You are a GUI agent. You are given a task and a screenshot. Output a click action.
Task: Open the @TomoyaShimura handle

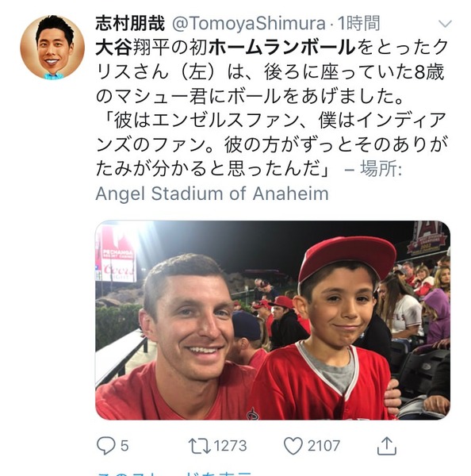(248, 24)
